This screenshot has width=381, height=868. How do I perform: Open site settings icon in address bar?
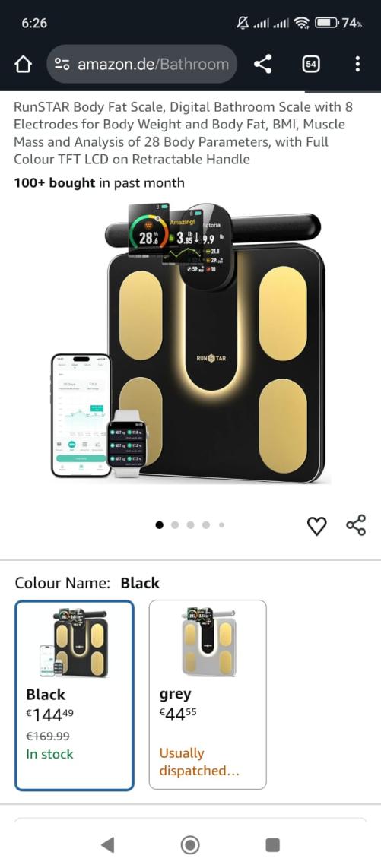62,64
